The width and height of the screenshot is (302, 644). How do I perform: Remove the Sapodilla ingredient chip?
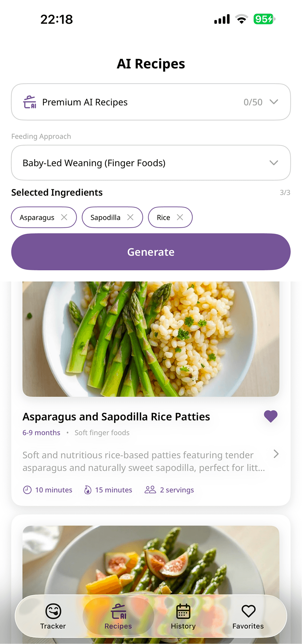[x=130, y=217]
